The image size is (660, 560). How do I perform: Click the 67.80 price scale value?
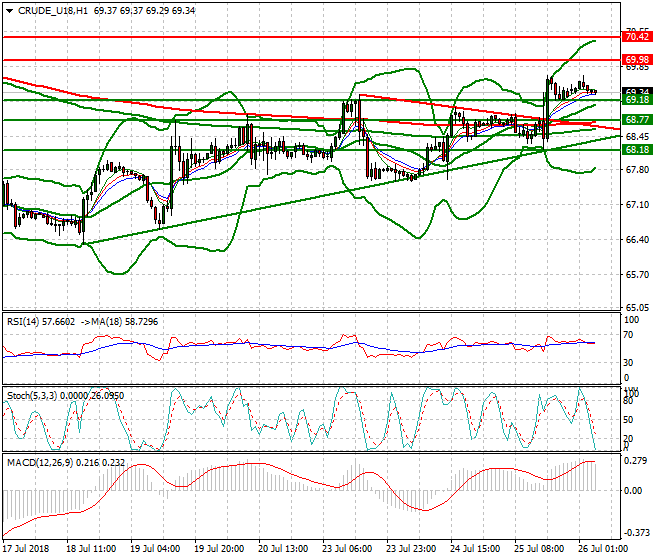tap(637, 169)
